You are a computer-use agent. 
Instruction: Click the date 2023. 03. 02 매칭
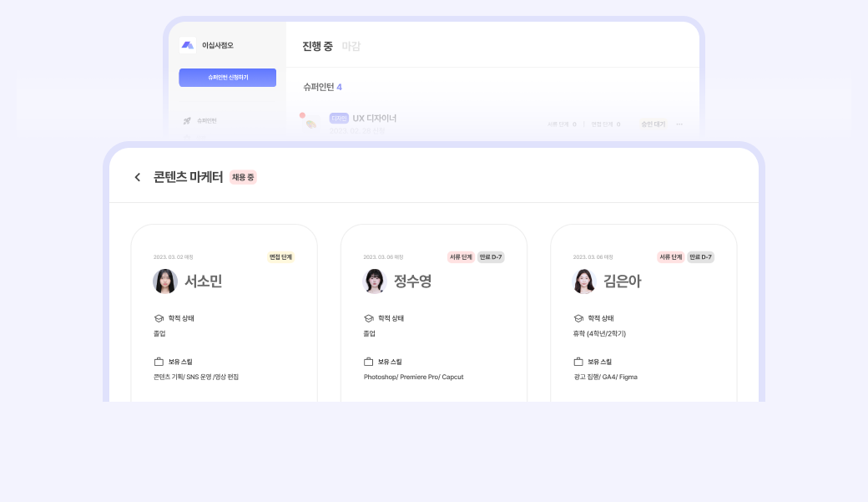click(174, 257)
